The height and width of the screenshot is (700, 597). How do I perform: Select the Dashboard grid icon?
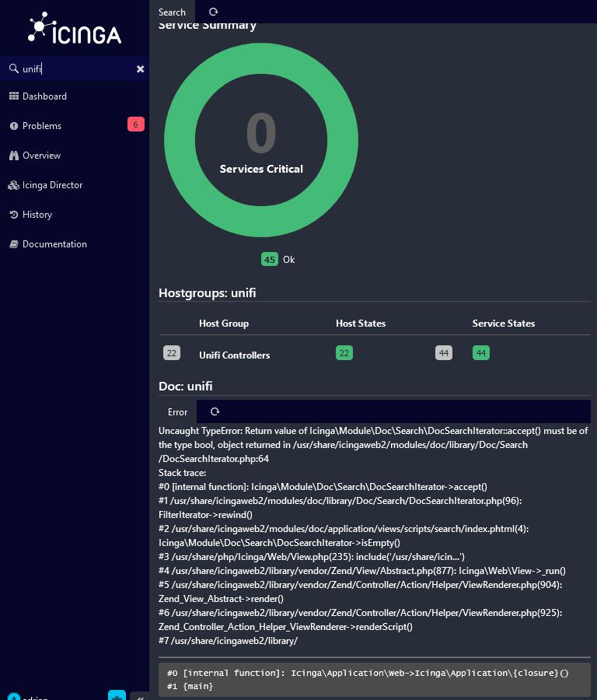tap(14, 96)
